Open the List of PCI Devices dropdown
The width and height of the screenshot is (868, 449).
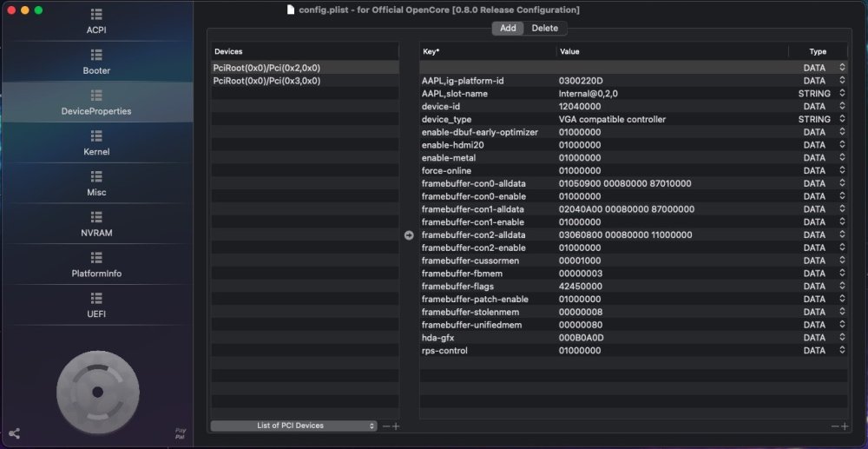point(294,426)
